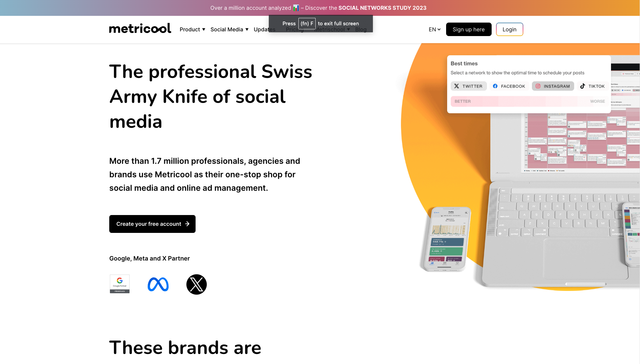
Task: Expand the Product dropdown menu
Action: coord(192,30)
